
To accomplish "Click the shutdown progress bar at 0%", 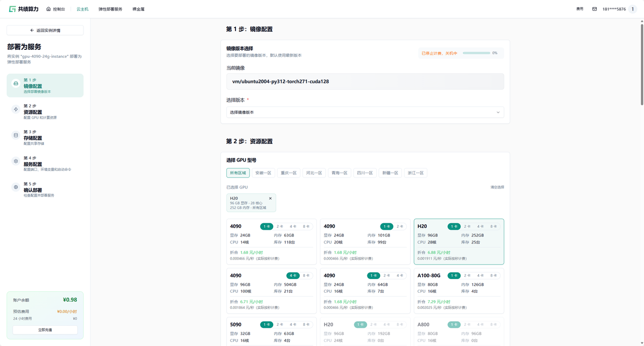I will click(x=476, y=53).
